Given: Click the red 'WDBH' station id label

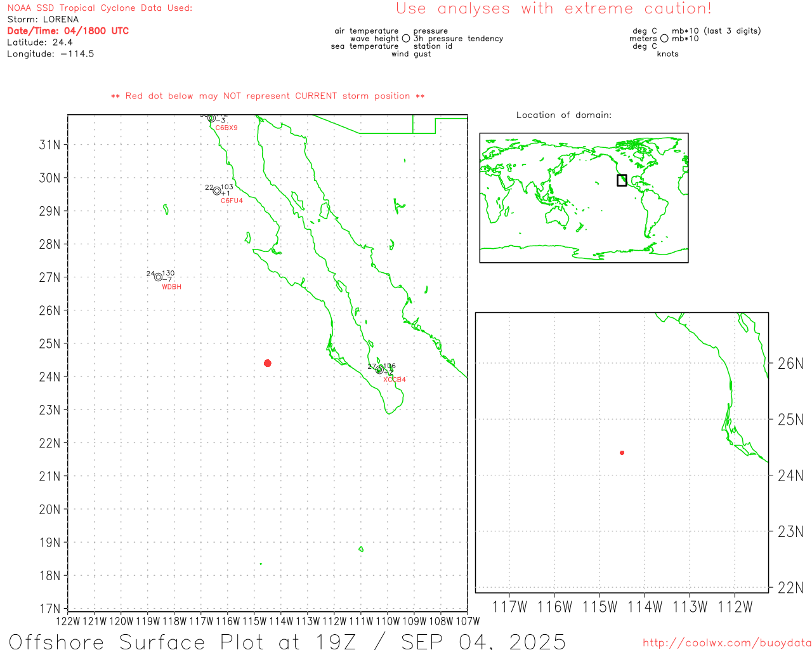Looking at the screenshot, I should tap(171, 287).
